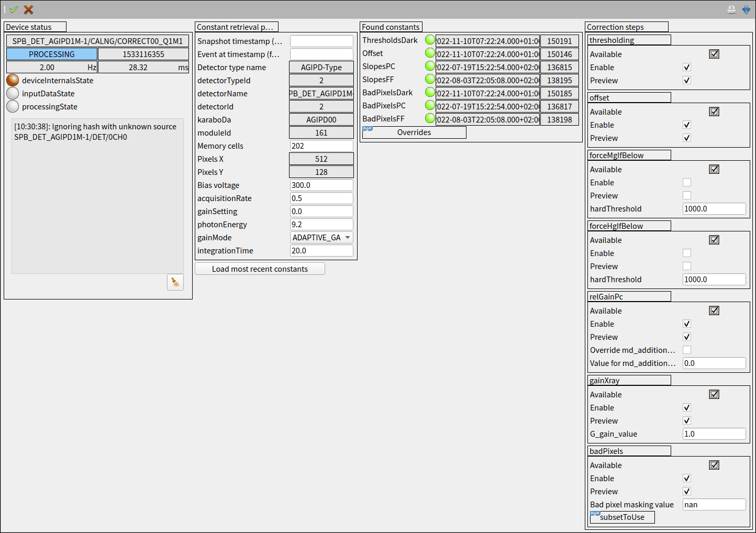The width and height of the screenshot is (756, 533).
Task: Click the Found constants panel title
Action: 391,27
